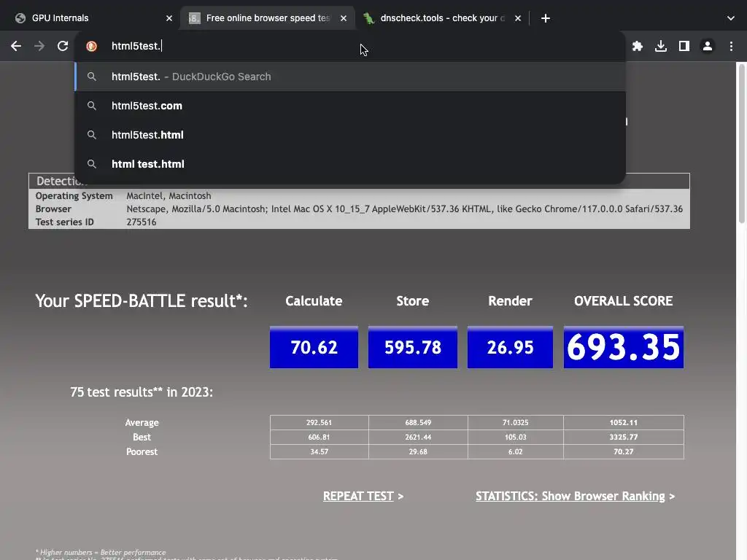Click the Poorest overall value 70.27
This screenshot has width=747, height=560.
coord(624,451)
